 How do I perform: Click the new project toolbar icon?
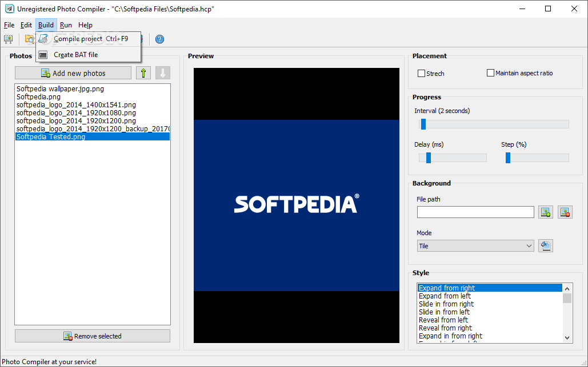click(8, 39)
